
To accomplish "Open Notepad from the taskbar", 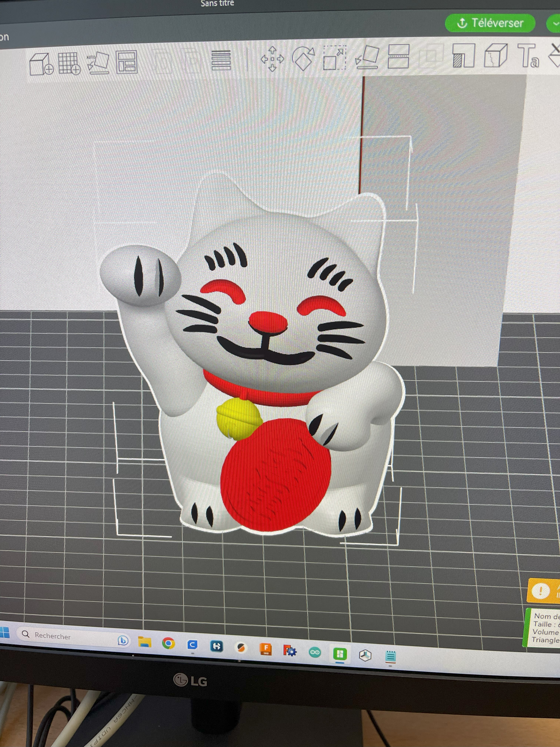I will 391,656.
